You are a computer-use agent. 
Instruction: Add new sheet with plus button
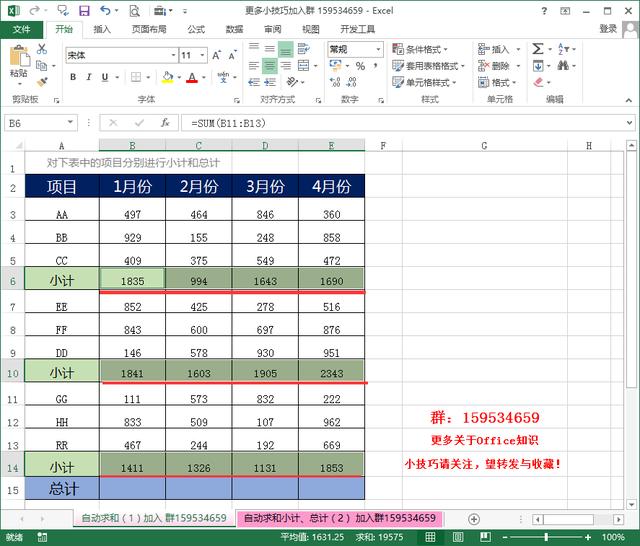473,519
